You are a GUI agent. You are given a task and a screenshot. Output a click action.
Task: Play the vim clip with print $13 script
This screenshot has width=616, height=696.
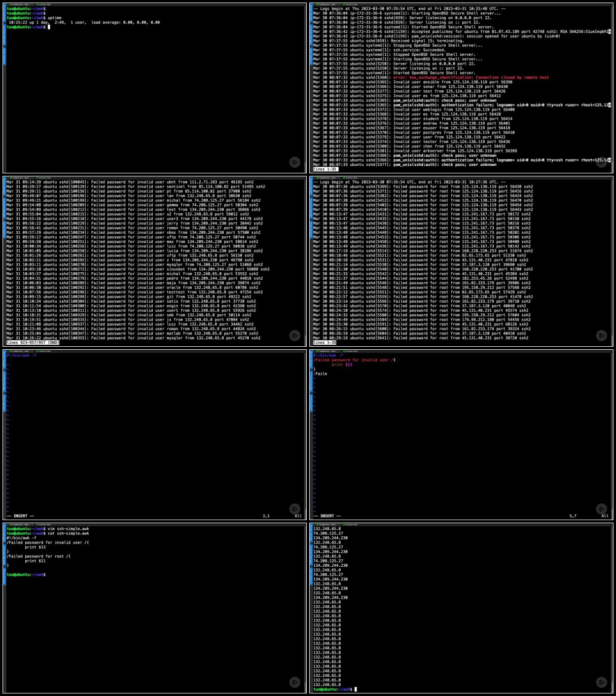coord(601,508)
